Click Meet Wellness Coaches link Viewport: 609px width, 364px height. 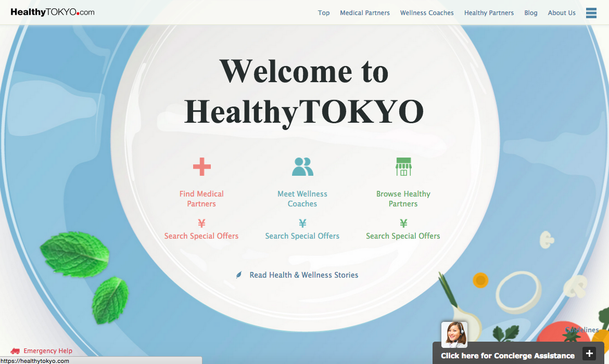pos(302,199)
